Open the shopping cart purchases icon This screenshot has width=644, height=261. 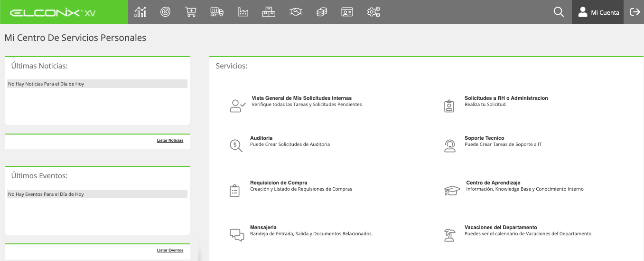tap(191, 12)
